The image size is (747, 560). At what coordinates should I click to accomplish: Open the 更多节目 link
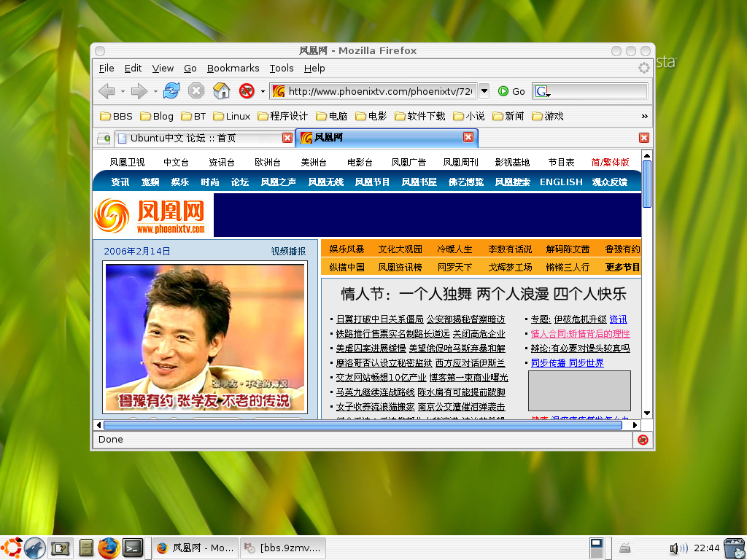(x=622, y=267)
